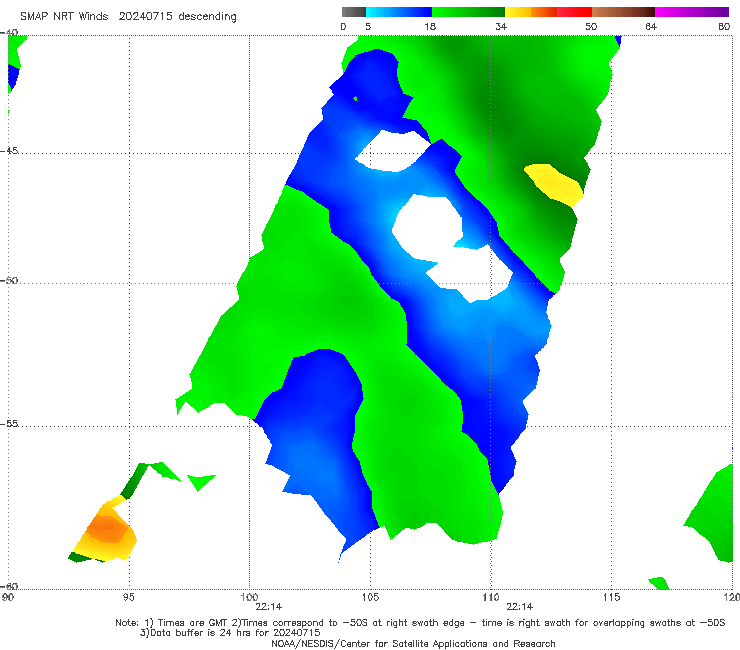Click color bar label '18'
Viewport: 740px width, 650px height.
coord(430,26)
